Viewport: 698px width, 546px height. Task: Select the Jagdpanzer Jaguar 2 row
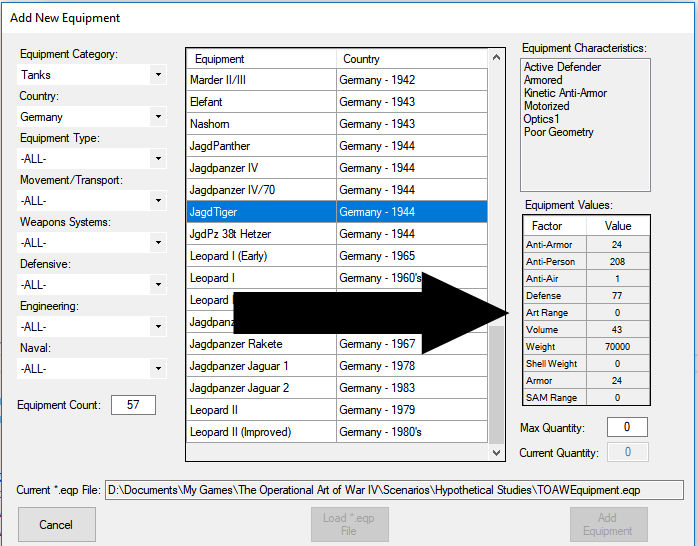coord(337,388)
